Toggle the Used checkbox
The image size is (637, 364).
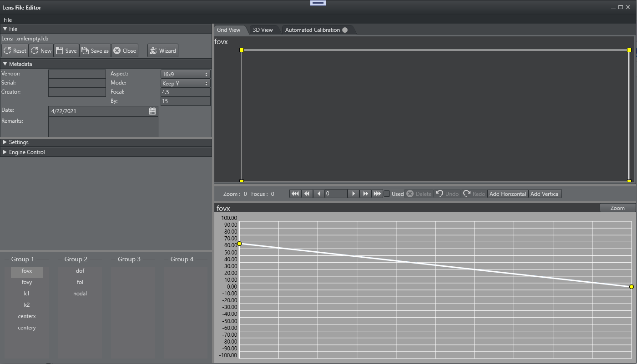[387, 194]
